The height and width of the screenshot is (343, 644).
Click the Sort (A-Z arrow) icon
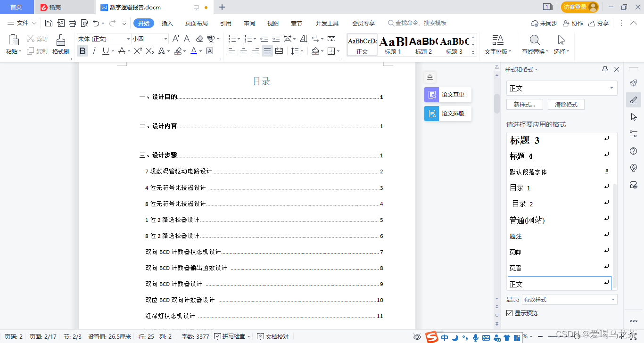coord(304,39)
